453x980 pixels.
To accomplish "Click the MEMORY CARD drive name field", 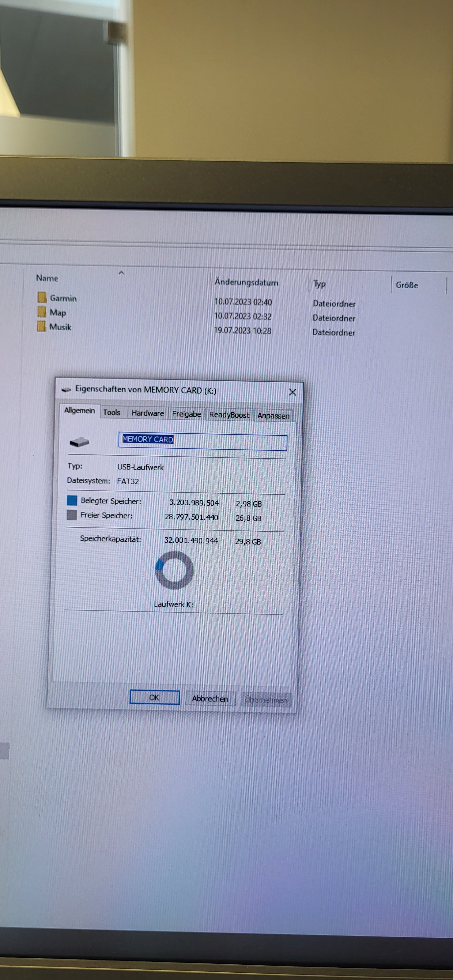I will click(x=202, y=442).
